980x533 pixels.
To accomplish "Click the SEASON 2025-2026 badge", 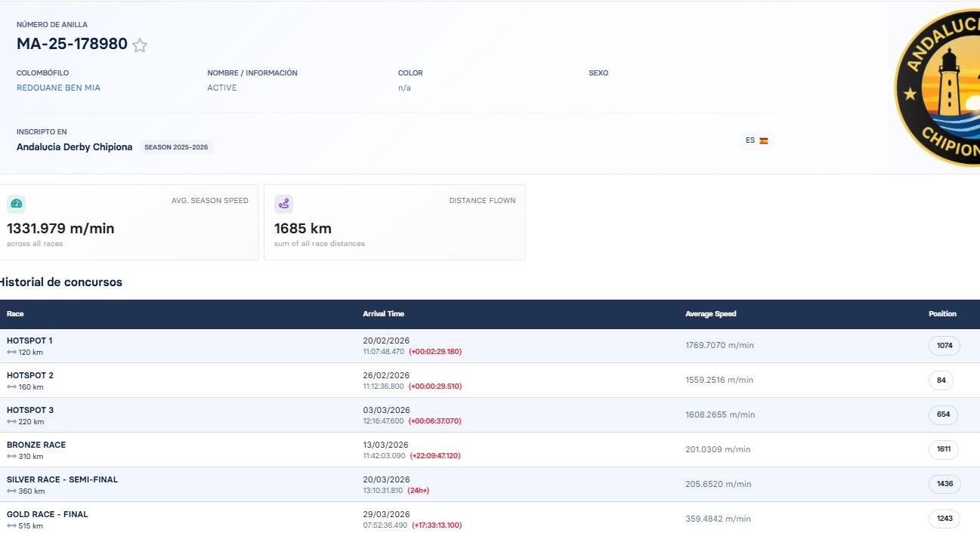I will [176, 147].
